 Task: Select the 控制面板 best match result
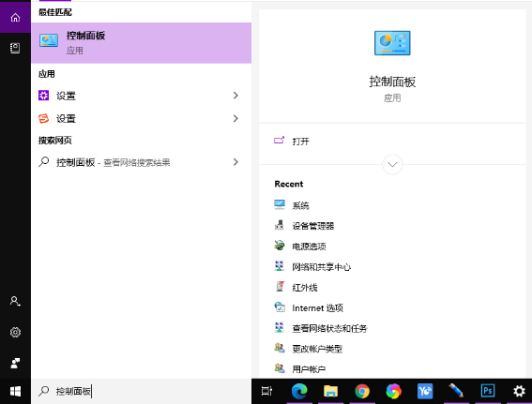[141, 43]
